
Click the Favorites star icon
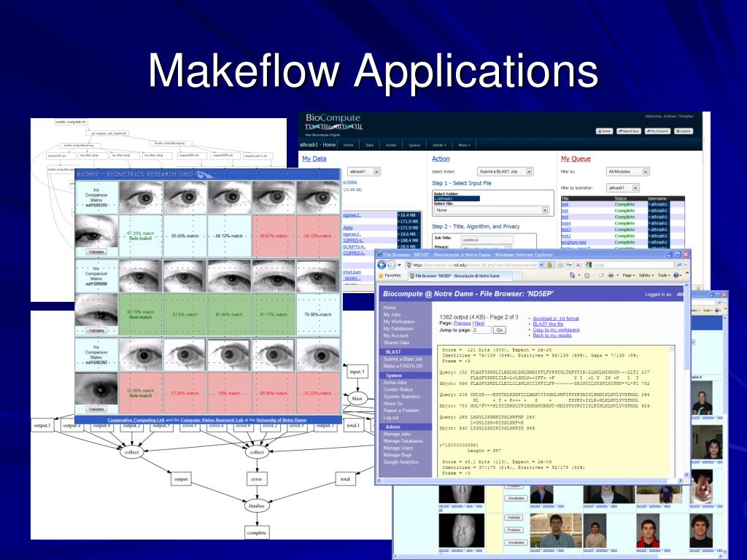point(381,275)
